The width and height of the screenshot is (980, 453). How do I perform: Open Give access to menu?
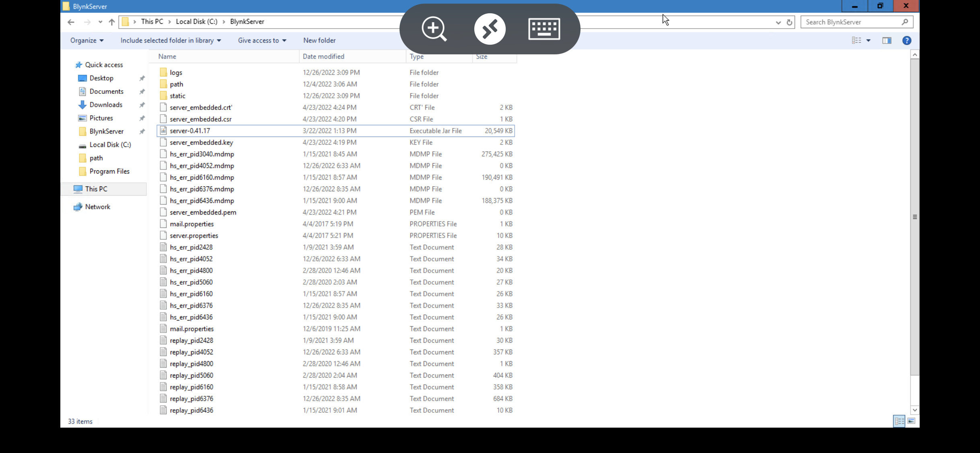(x=262, y=40)
